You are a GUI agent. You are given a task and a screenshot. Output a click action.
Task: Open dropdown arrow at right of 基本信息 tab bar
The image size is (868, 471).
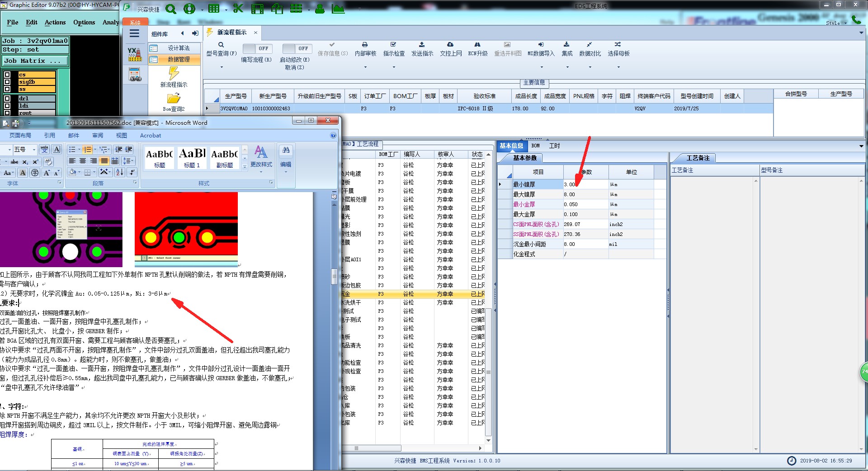(861, 146)
